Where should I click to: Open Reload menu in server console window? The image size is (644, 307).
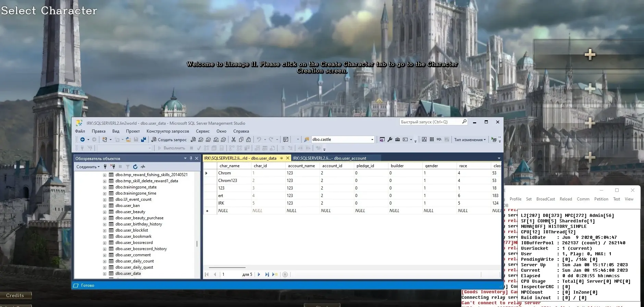[566, 199]
